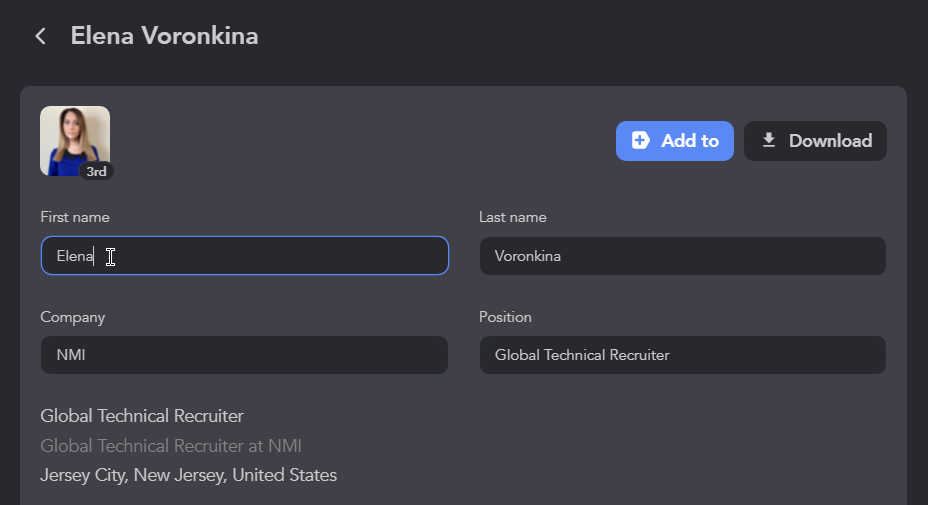Focus the Last name field containing Voronkina
Viewport: 928px width, 505px height.
682,256
